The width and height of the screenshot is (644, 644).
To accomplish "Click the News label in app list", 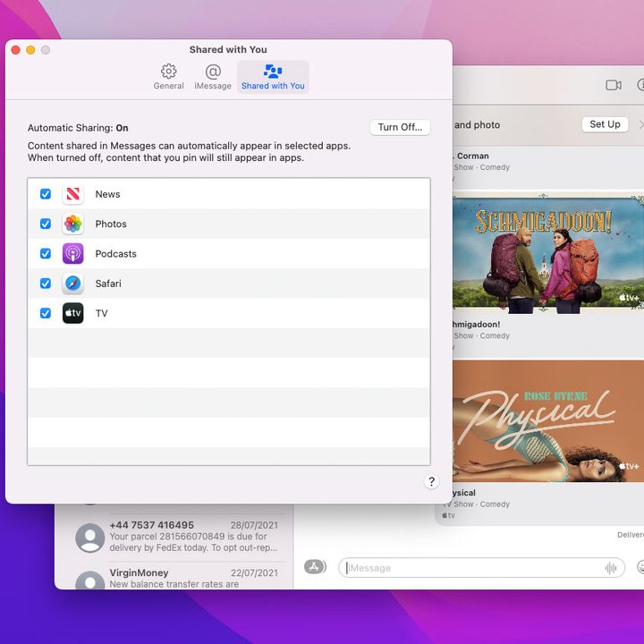I will point(107,194).
